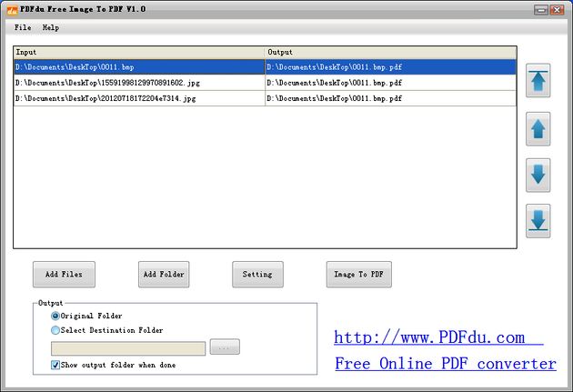Select row 20120718172204e7314.jpg
This screenshot has width=573, height=392.
pyautogui.click(x=139, y=98)
